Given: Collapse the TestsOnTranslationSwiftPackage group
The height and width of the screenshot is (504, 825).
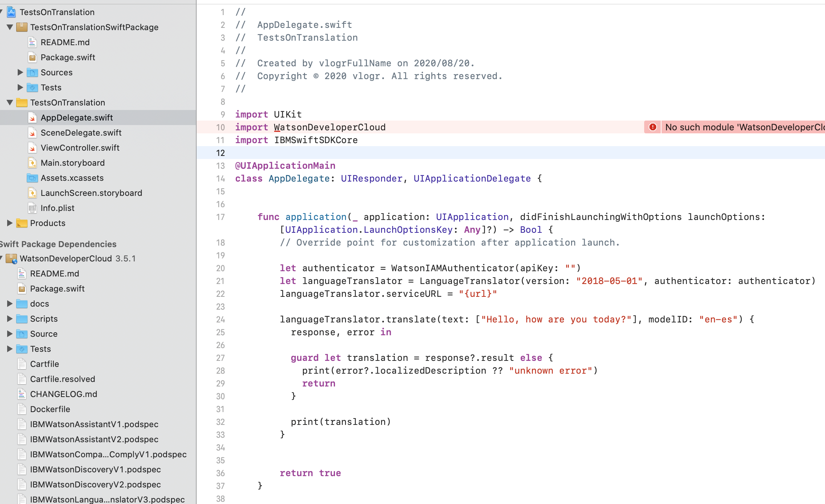Looking at the screenshot, I should pos(10,27).
